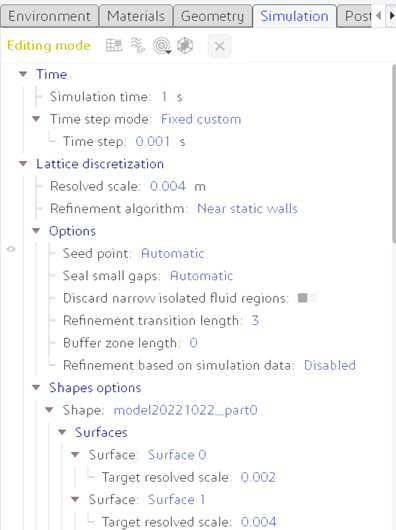The width and height of the screenshot is (396, 530).
Task: Collapse the Time section
Action: click(x=23, y=74)
